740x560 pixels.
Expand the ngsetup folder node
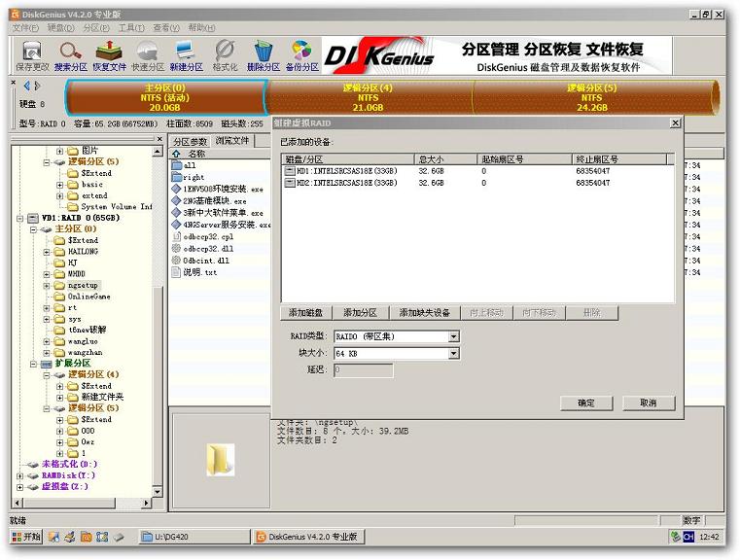[x=47, y=286]
